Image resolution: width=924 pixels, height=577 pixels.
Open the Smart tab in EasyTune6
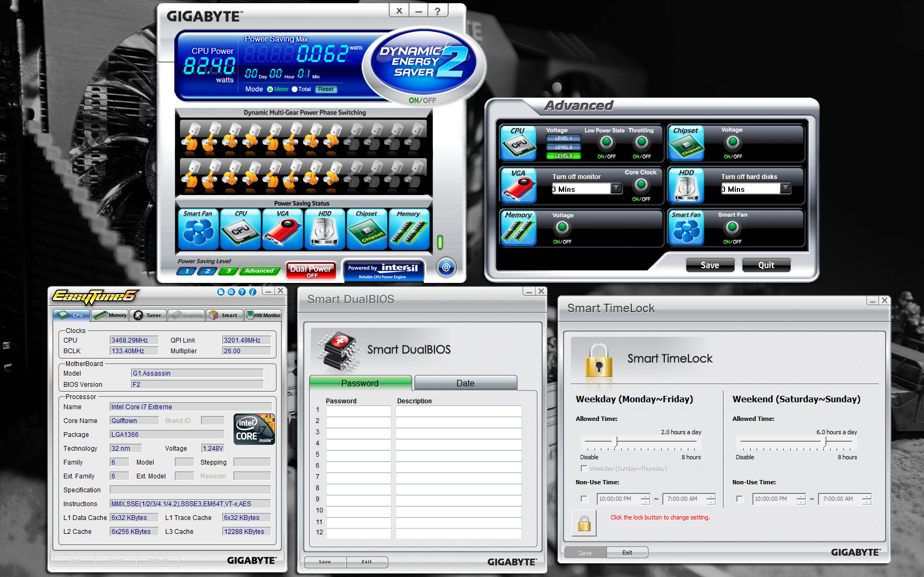pyautogui.click(x=224, y=315)
